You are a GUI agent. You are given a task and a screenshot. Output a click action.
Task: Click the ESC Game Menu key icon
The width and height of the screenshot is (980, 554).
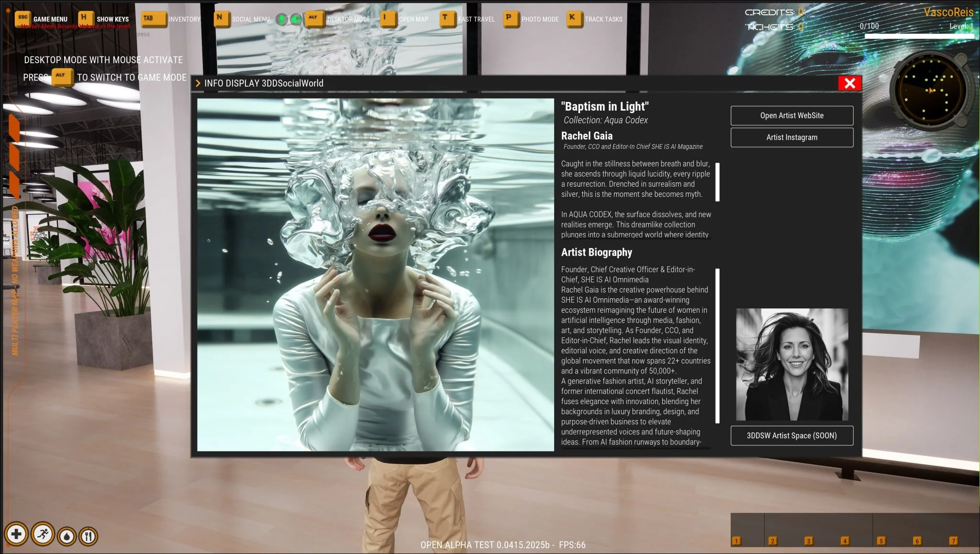tap(22, 18)
